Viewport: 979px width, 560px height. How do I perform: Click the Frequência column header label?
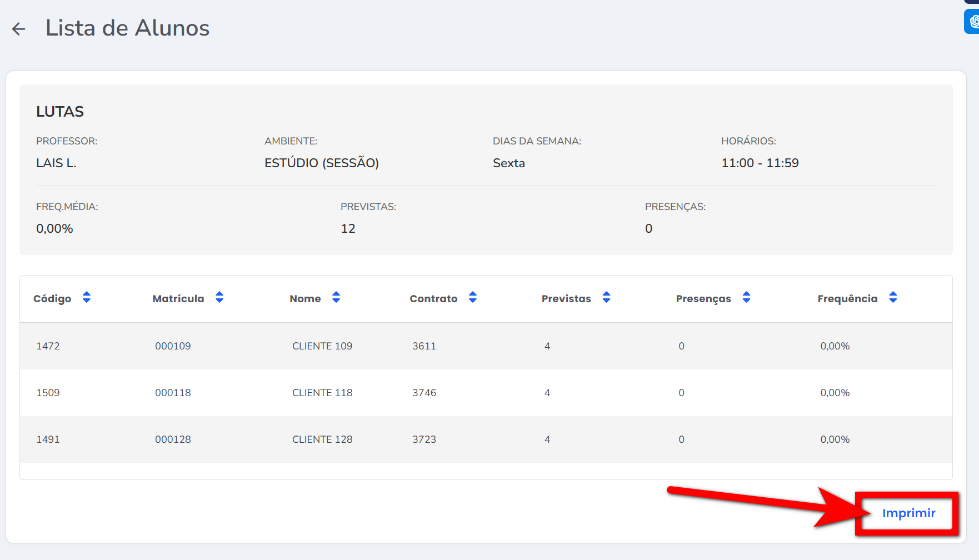pos(847,299)
